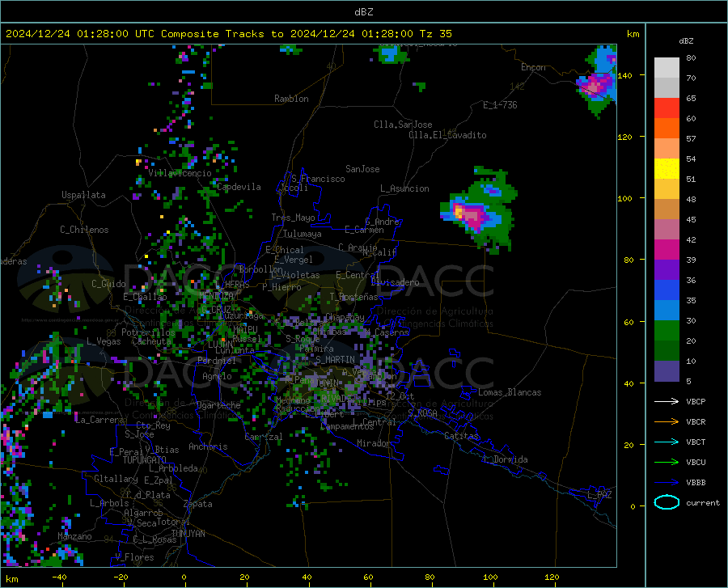The height and width of the screenshot is (588, 728).
Task: Click the Divisadero map label
Action: 395,282
